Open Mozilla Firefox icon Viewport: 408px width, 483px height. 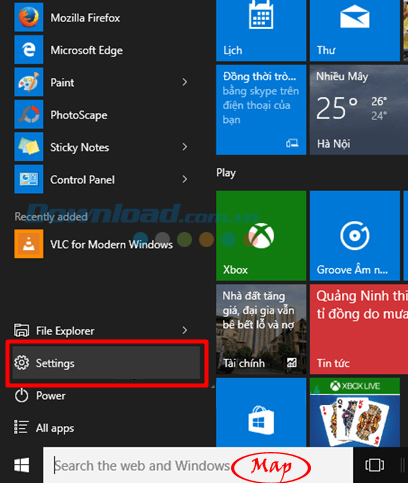click(x=29, y=17)
